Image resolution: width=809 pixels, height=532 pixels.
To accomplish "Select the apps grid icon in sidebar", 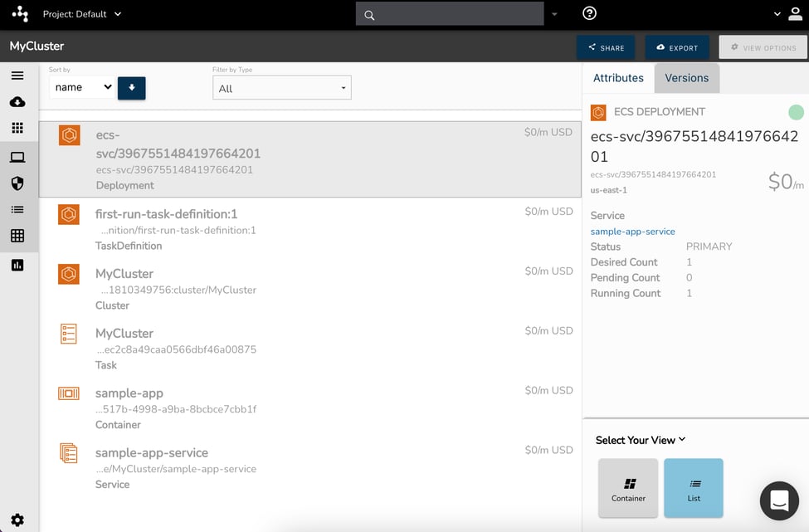I will point(17,129).
